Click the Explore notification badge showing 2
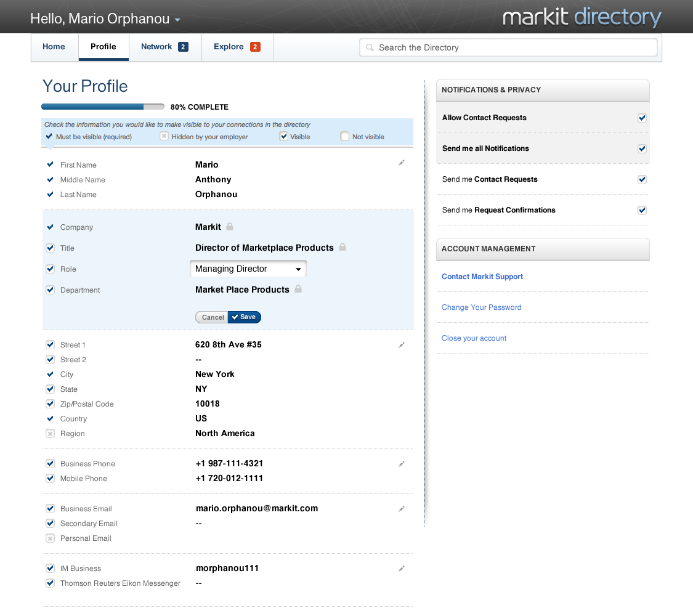This screenshot has width=693, height=616. pyautogui.click(x=255, y=47)
